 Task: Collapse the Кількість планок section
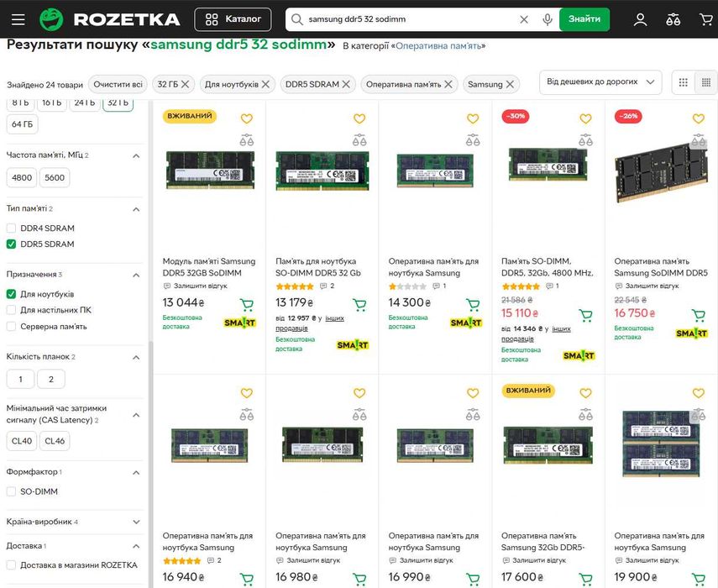pyautogui.click(x=136, y=357)
